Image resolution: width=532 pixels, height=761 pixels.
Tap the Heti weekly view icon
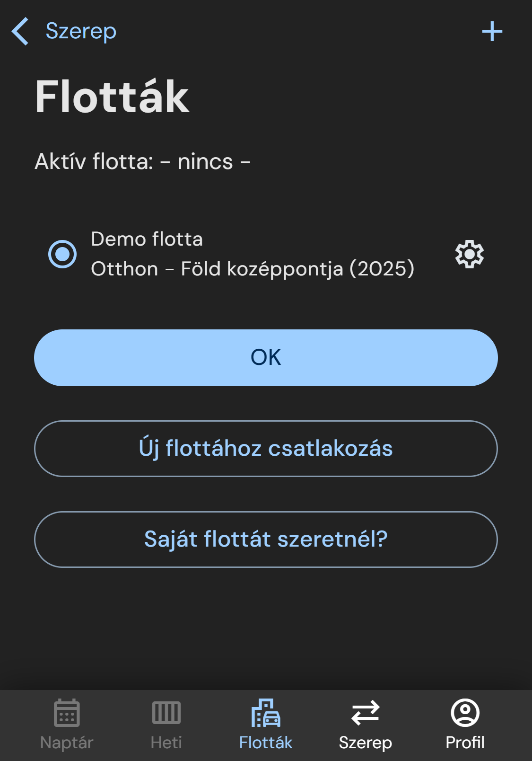pos(166,712)
